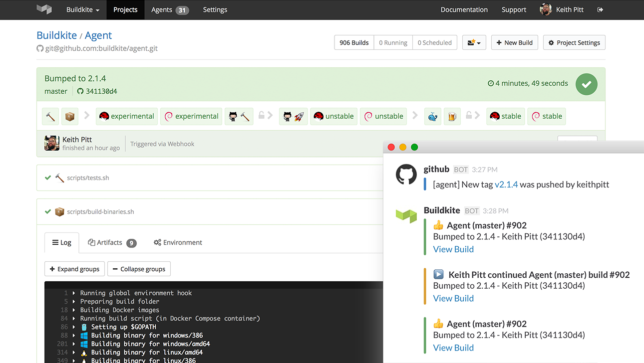Open the Settings nav item
This screenshot has height=363, width=644.
tap(215, 9)
